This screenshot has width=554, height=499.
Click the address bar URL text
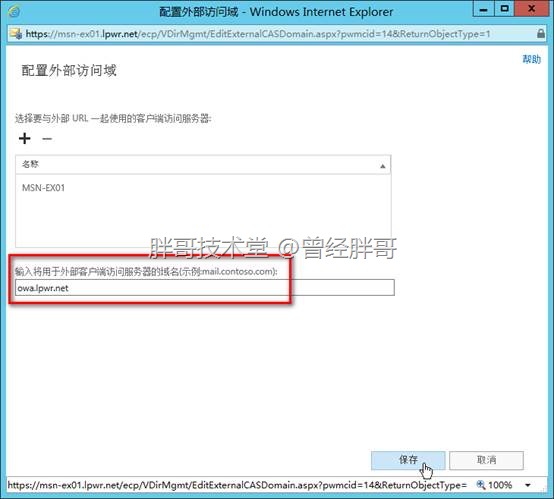258,34
